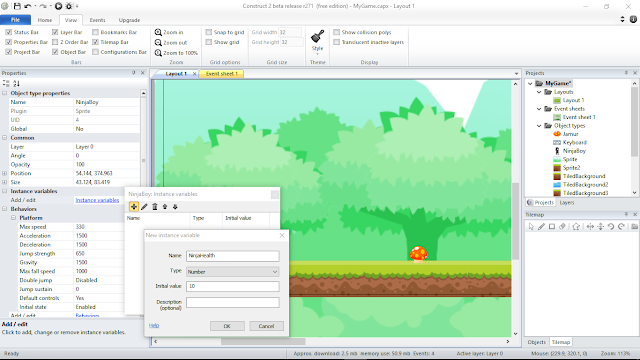The width and height of the screenshot is (640, 360).
Task: Select the Tilemap pointer tool
Action: coord(531,227)
